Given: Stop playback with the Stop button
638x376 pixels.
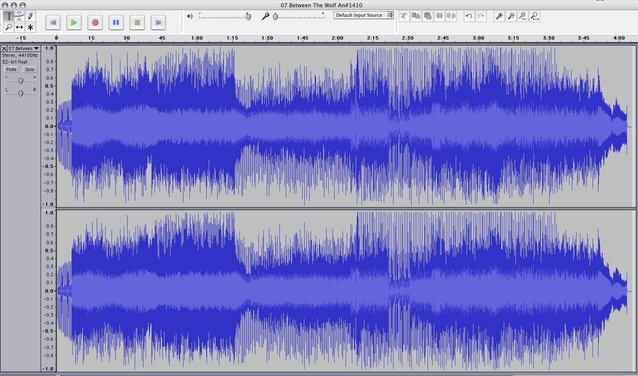Looking at the screenshot, I should pyautogui.click(x=137, y=23).
